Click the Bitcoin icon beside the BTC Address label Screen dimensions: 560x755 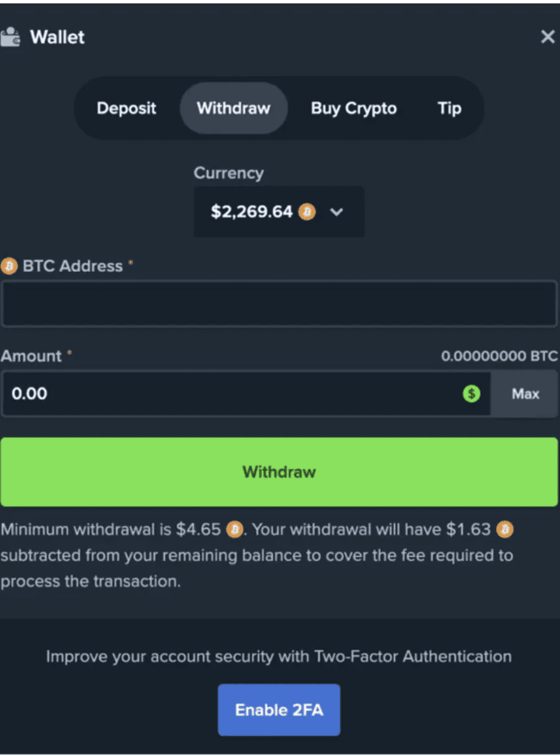pyautogui.click(x=9, y=266)
